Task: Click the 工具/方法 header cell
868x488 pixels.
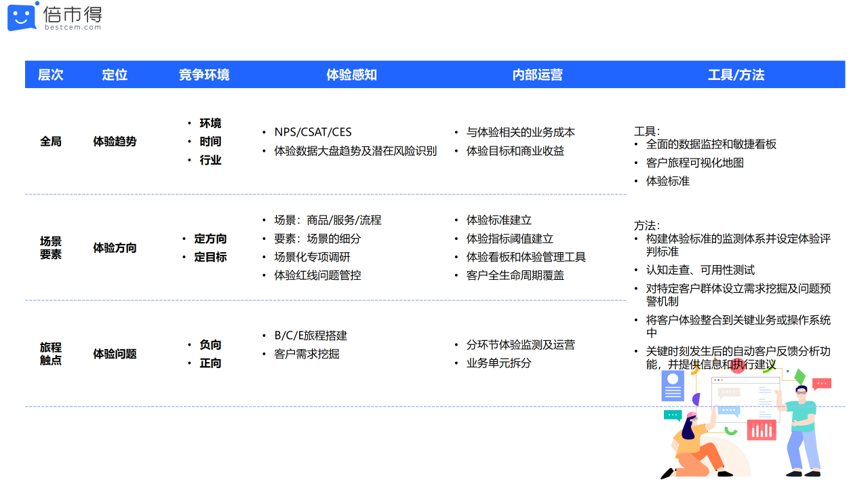Action: click(x=736, y=75)
